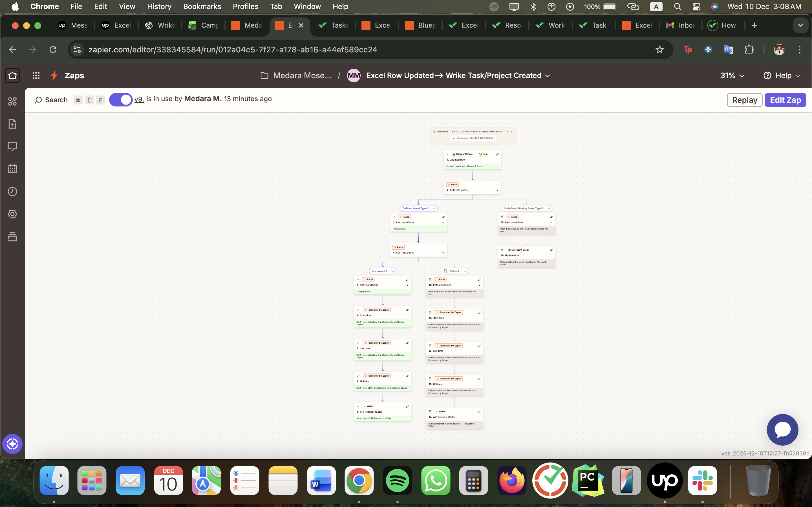Open Zap run history via clock icon
The height and width of the screenshot is (507, 812).
12,192
